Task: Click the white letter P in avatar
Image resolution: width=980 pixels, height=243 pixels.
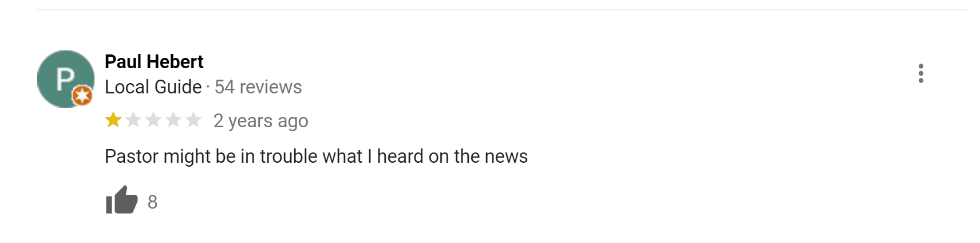Action: tap(65, 79)
